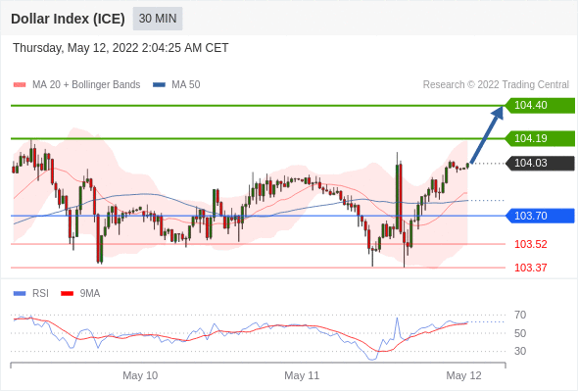Click the black 104.03 current price tag
Image resolution: width=578 pixels, height=392 pixels.
(540, 163)
